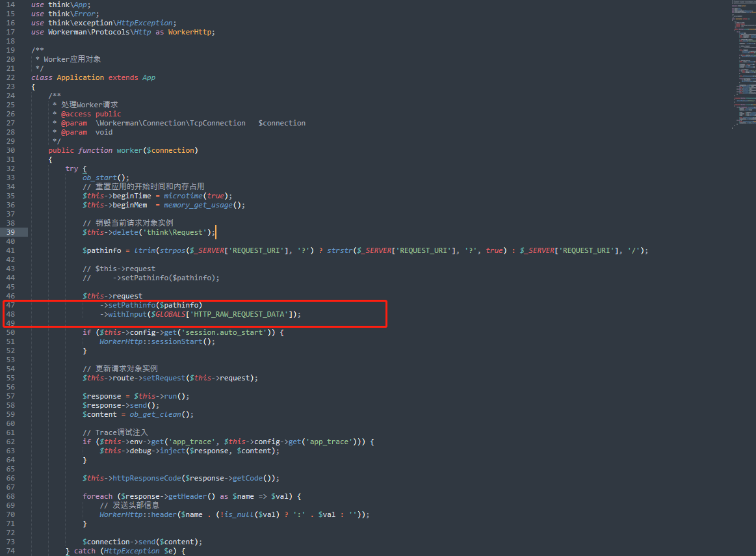
Task: Click line number 39 in the gutter
Action: [10, 232]
